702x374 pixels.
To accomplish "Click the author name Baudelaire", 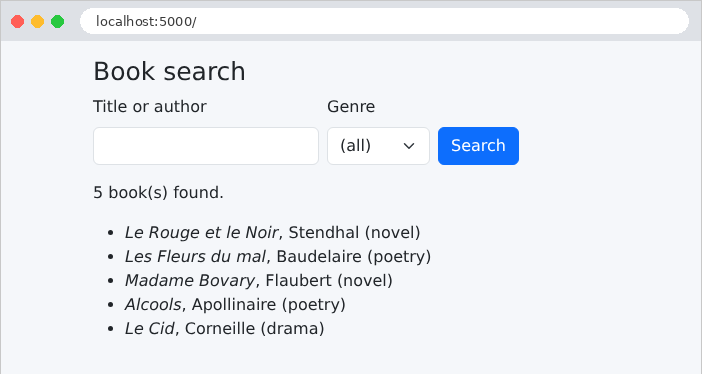I will click(319, 257).
